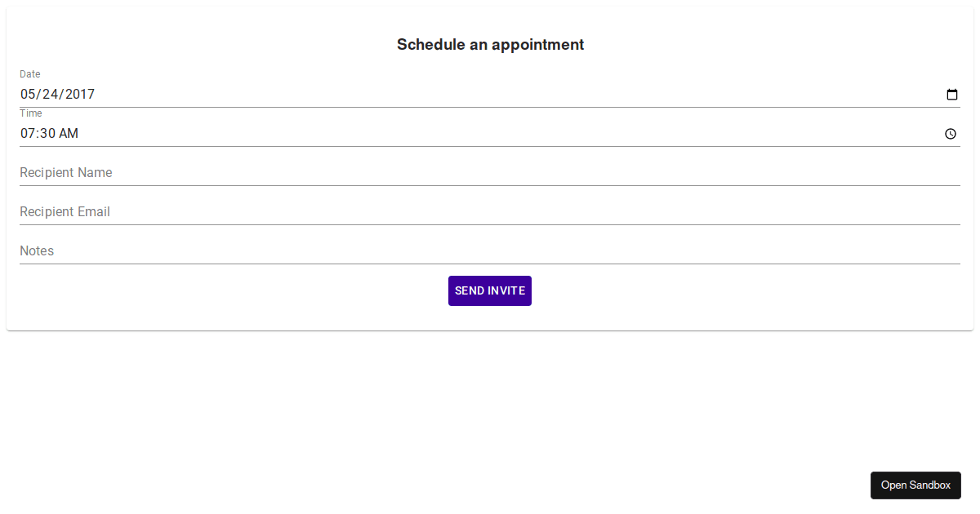Focus the Recipient Email field
Image resolution: width=980 pixels, height=514 pixels.
[x=490, y=211]
